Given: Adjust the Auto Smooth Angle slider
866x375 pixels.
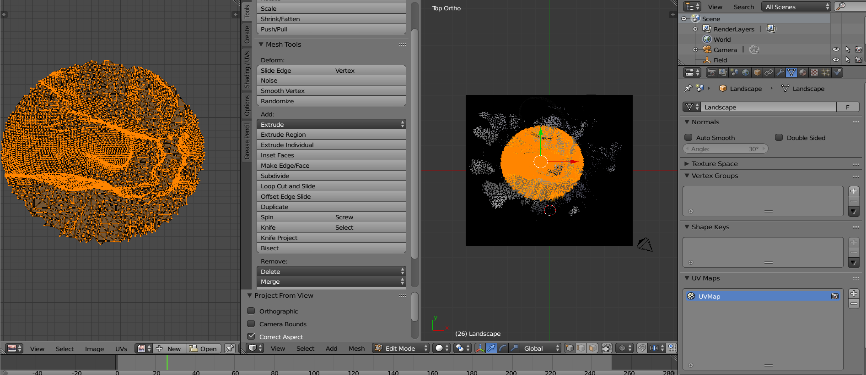Looking at the screenshot, I should [726, 149].
